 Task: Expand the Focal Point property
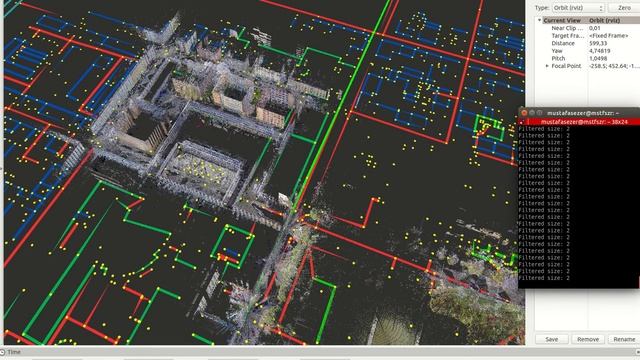[x=547, y=66]
